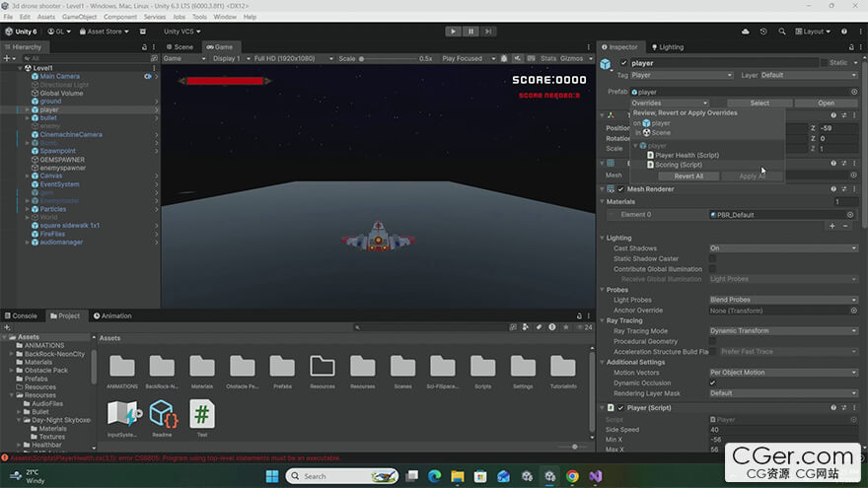Click the Open prefab button
The width and height of the screenshot is (868, 488).
(x=826, y=103)
